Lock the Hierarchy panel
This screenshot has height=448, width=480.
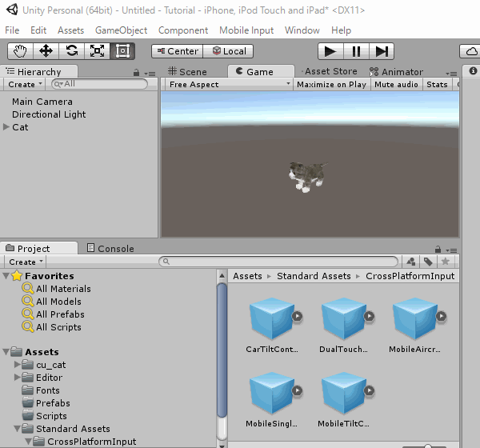pos(136,73)
